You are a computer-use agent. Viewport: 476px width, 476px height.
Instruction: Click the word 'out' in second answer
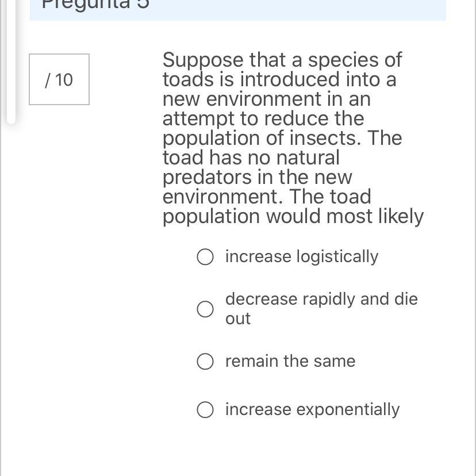tap(237, 318)
